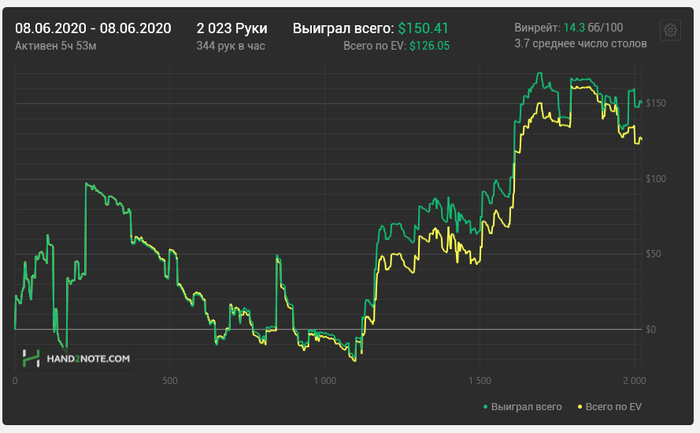
Task: Click the total winnings value $150.41
Action: pos(423,29)
